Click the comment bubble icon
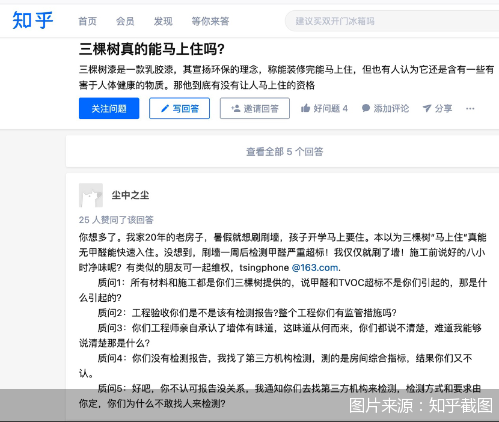Screen dimensions: 499x422 tap(366, 108)
